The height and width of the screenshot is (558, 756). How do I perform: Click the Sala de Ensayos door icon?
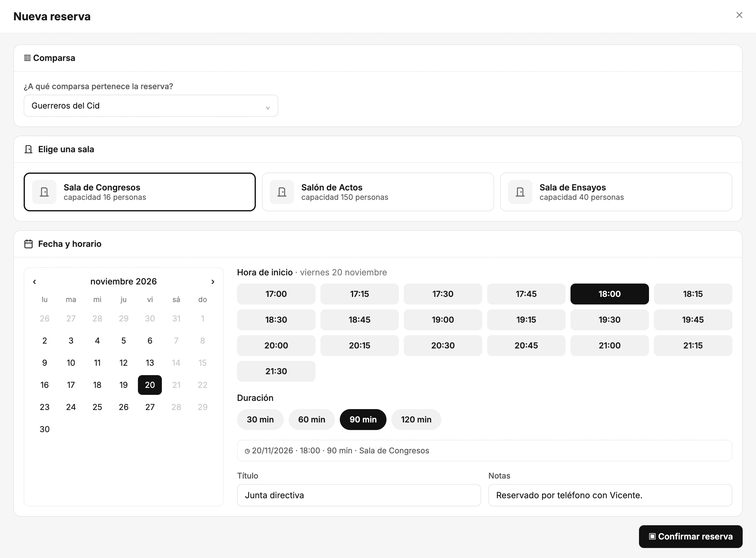pyautogui.click(x=520, y=192)
